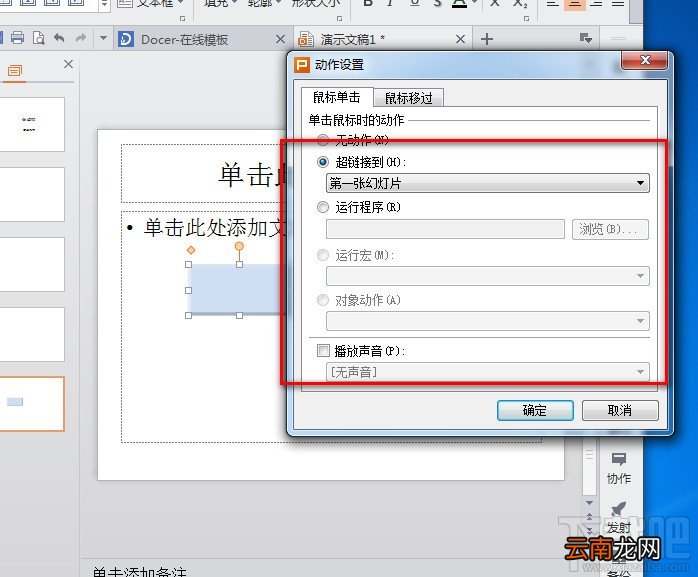Select the second slide thumbnail

click(32, 194)
